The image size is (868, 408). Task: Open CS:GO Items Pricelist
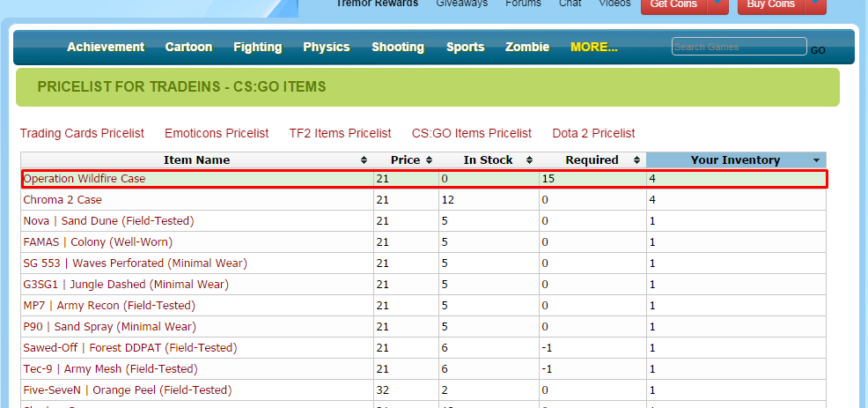point(472,134)
